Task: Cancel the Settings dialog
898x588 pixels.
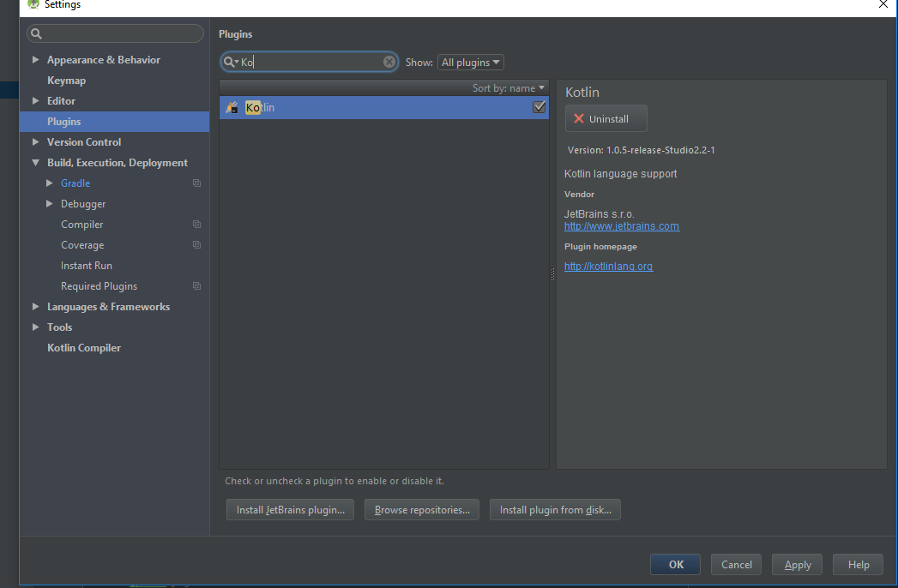Action: tap(736, 565)
